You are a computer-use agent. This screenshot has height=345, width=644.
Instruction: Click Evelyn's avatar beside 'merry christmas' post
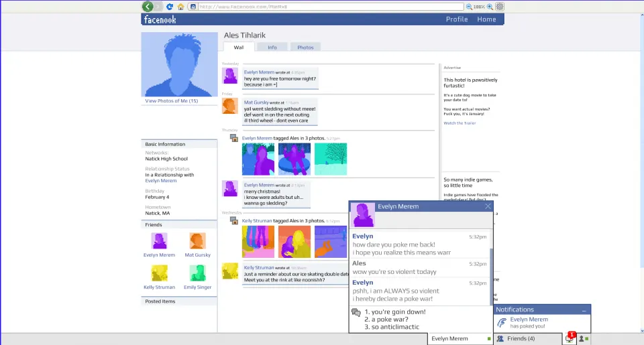point(230,188)
